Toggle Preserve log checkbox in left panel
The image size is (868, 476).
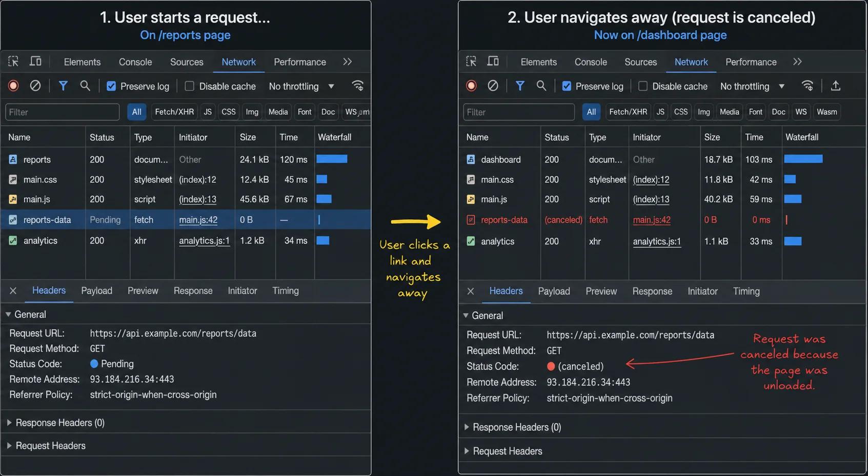(x=111, y=86)
